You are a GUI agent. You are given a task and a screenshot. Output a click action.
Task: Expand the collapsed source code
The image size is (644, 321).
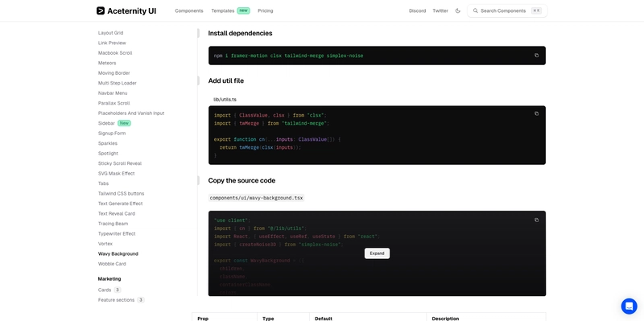click(377, 253)
